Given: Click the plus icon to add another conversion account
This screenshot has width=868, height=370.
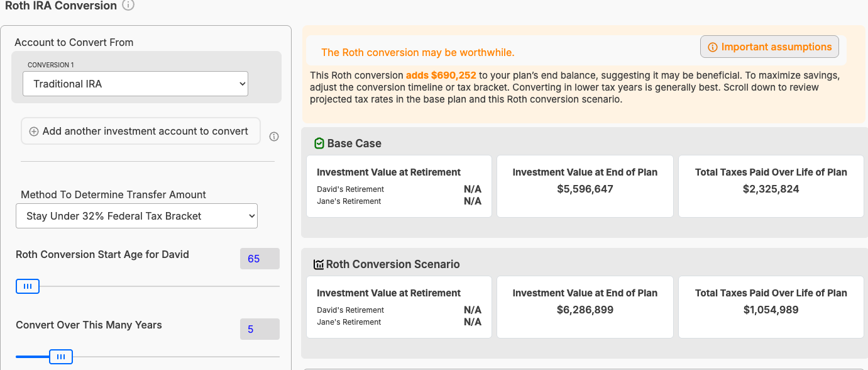Looking at the screenshot, I should (33, 131).
